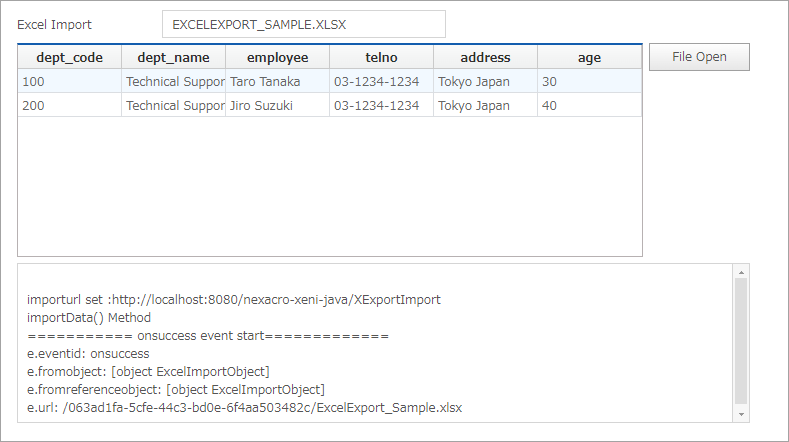
Task: Click the age column header
Action: point(589,58)
